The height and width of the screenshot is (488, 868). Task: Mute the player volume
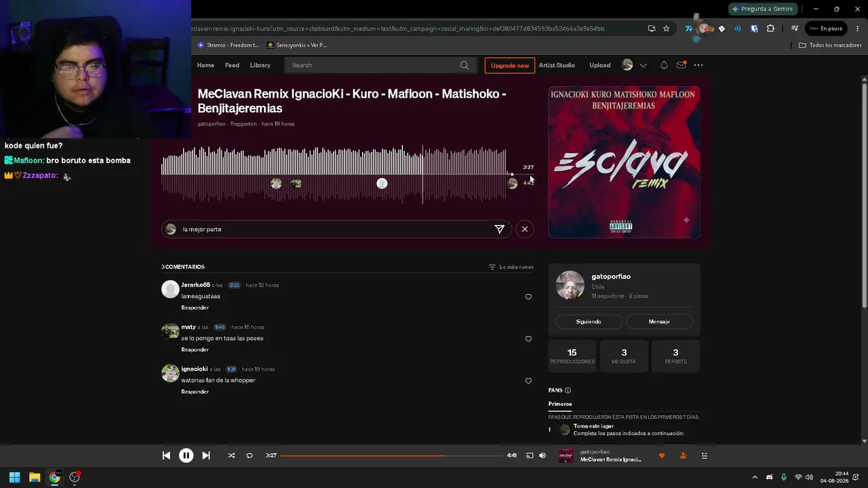point(542,455)
